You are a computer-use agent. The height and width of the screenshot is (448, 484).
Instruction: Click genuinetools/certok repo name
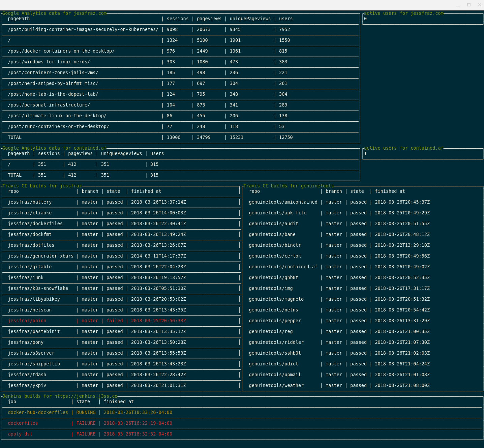(275, 256)
